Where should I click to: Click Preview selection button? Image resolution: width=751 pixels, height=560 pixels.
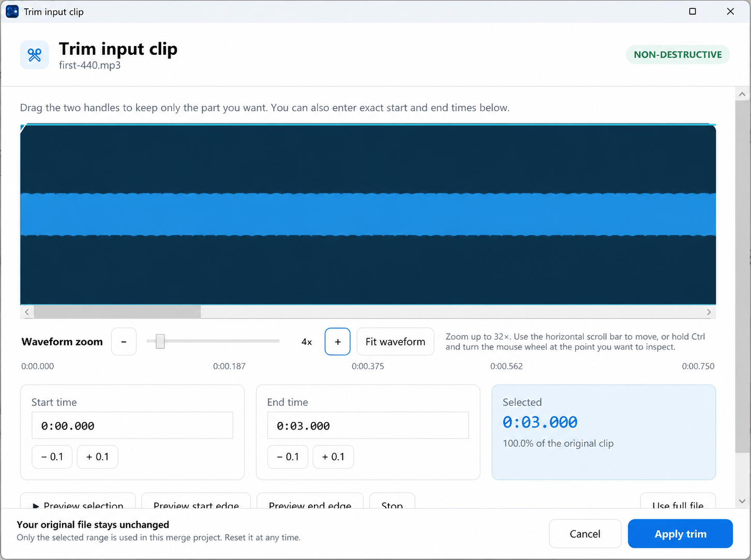click(x=78, y=501)
